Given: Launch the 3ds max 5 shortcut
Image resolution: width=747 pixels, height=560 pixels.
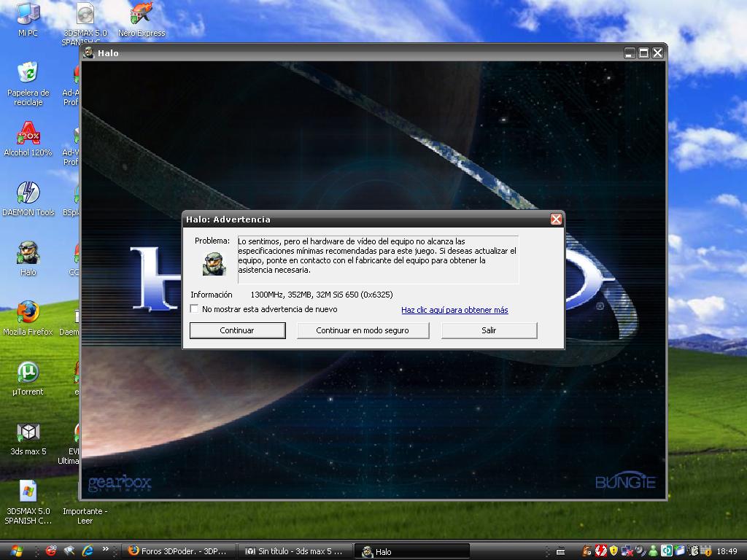Looking at the screenshot, I should pyautogui.click(x=28, y=439).
